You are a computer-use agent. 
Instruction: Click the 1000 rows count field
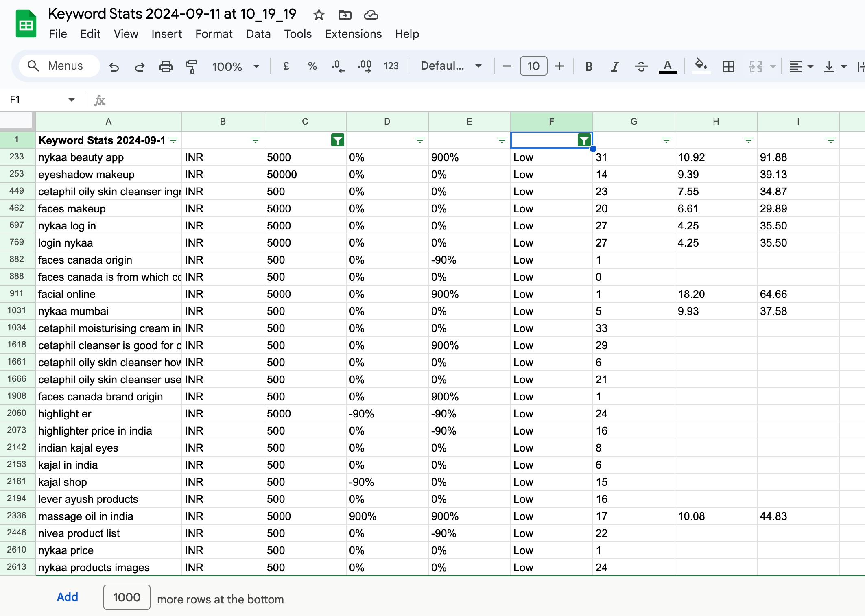click(127, 597)
